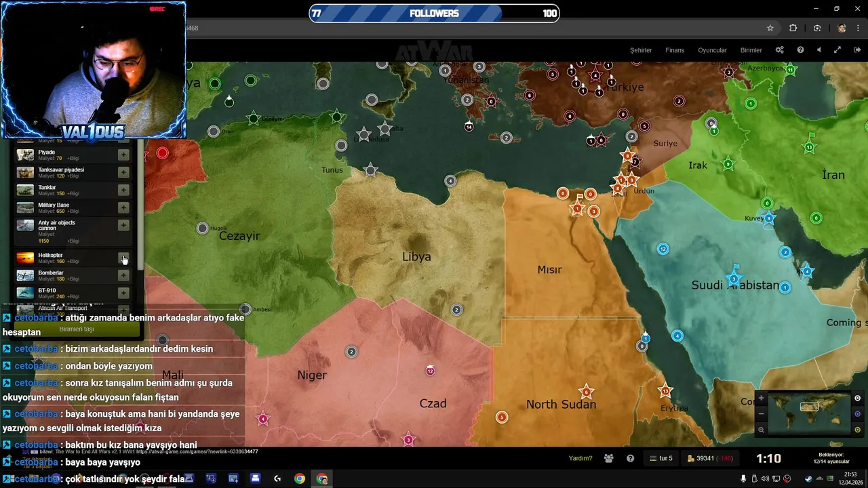Select the Military Base unit thumbnail
868x488 pixels.
[x=25, y=207]
